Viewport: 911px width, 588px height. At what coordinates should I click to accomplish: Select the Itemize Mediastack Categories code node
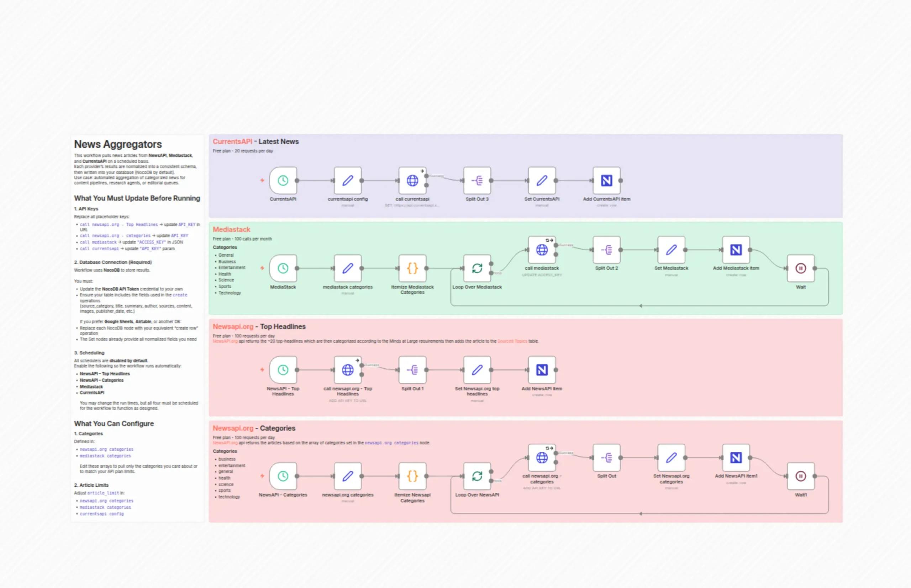tap(412, 268)
